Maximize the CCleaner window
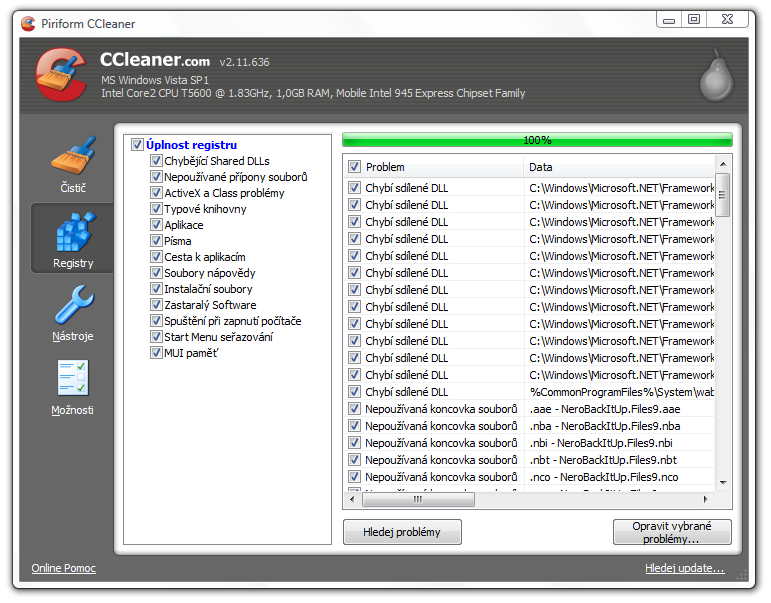 pyautogui.click(x=694, y=20)
